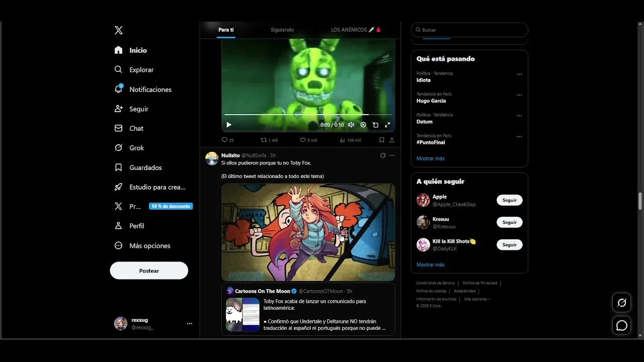Viewport: 644px width, 362px height.
Task: Open Política de cookies link
Action: coord(431,291)
